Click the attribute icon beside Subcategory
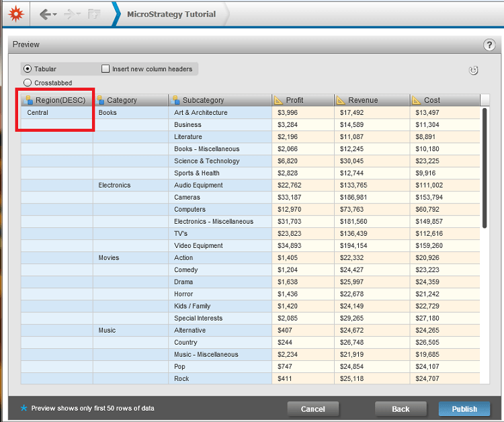This screenshot has width=504, height=422. 175,100
